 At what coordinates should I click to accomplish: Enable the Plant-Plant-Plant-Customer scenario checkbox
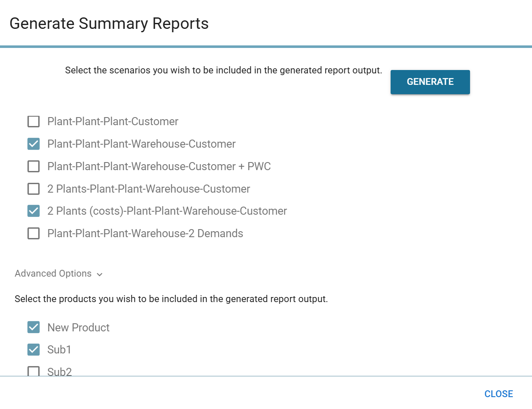coord(34,122)
